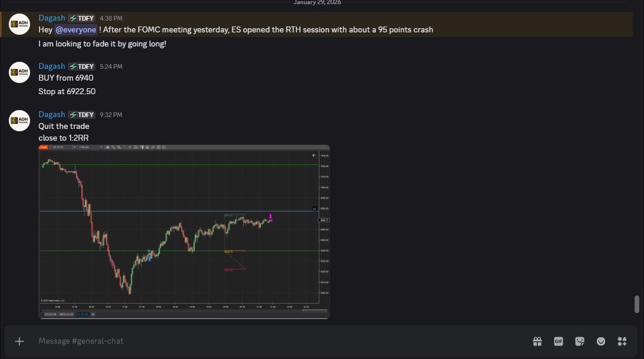Open Dagash's profile from the 9:32 PM username
The width and height of the screenshot is (644, 359).
coord(52,115)
